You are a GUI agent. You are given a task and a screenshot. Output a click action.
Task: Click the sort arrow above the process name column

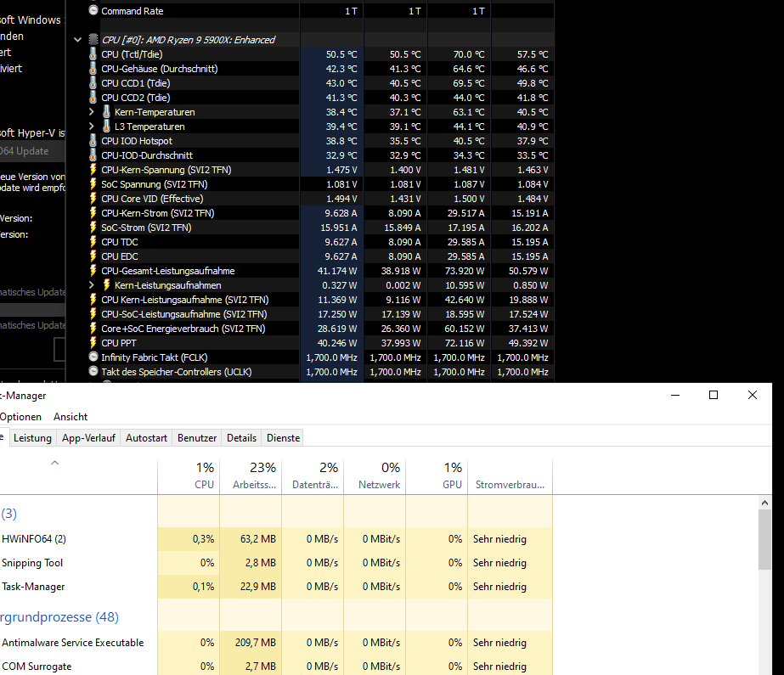click(55, 463)
